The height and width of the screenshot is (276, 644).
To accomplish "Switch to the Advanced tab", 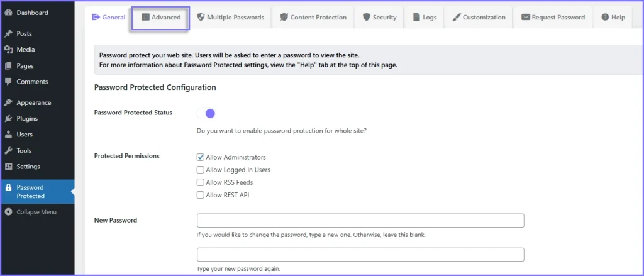I will 161,18.
